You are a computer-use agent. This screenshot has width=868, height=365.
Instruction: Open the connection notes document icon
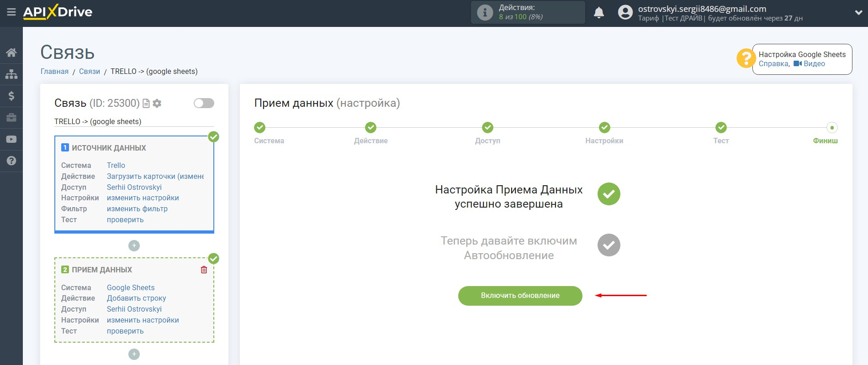point(146,104)
